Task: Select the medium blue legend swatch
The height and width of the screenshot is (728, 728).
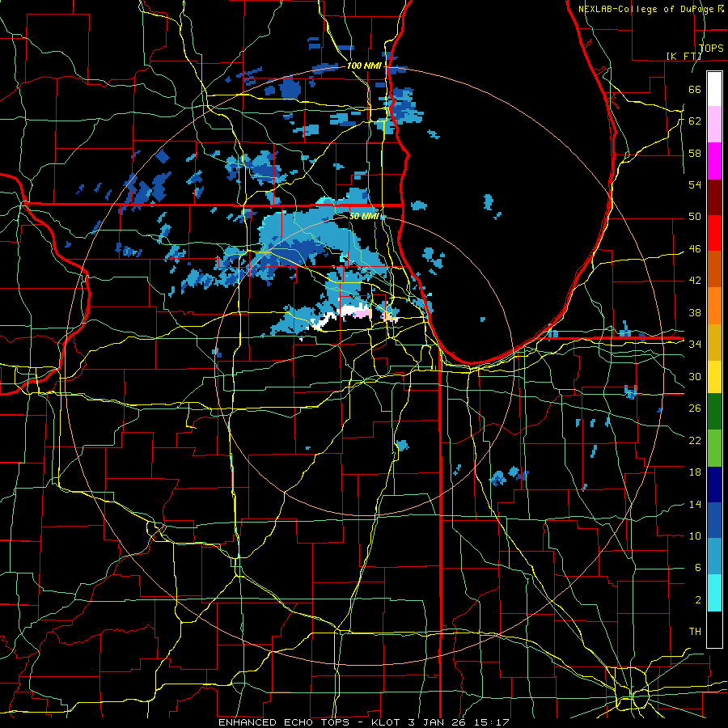Action: tap(714, 520)
